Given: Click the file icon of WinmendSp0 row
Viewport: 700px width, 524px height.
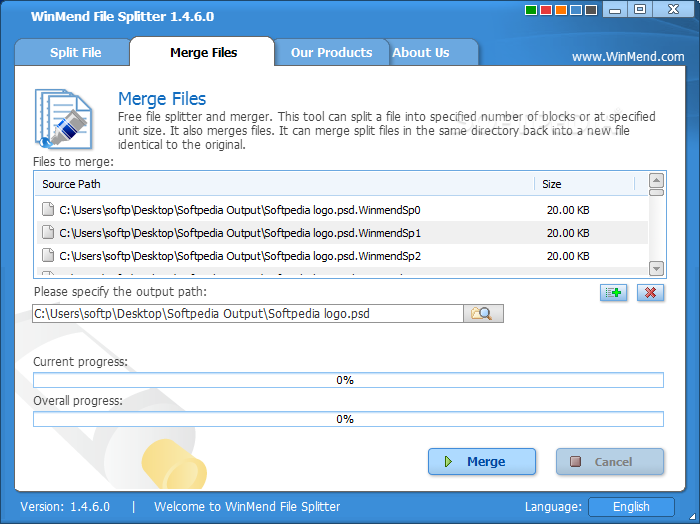Looking at the screenshot, I should tap(47, 209).
